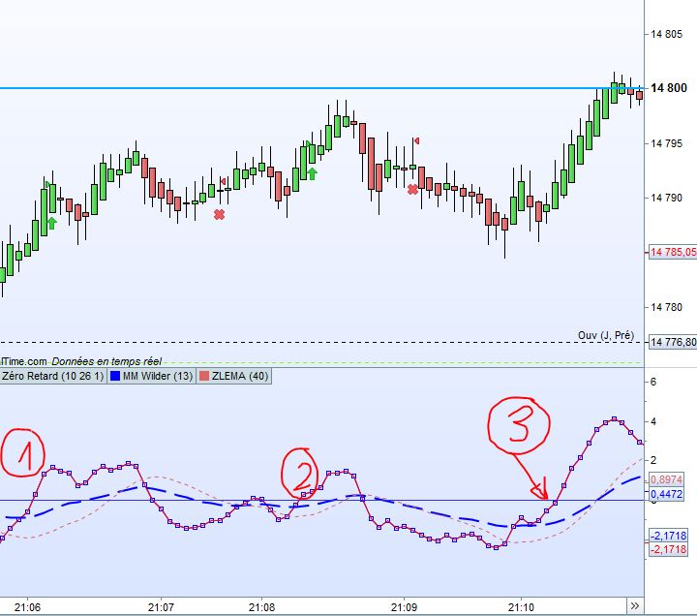Click the 0,4472 blue value tag
This screenshot has width=697, height=616.
pyautogui.click(x=666, y=494)
